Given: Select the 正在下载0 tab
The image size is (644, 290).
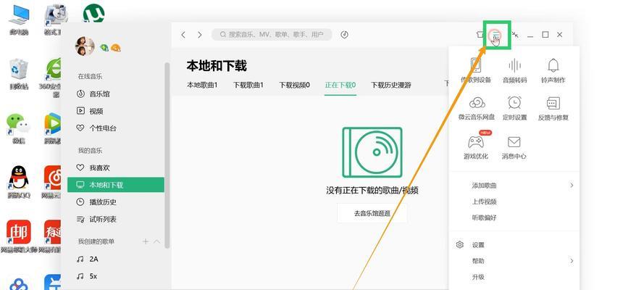Looking at the screenshot, I should click(340, 85).
